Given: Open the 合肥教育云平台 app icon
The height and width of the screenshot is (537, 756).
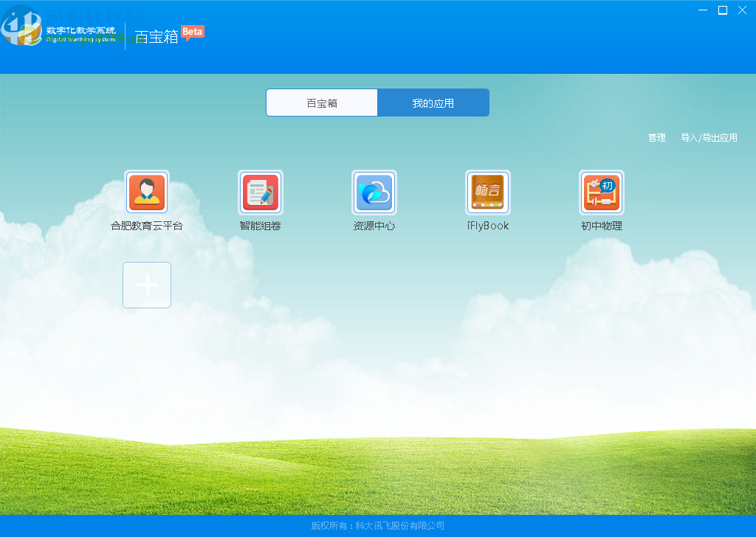Looking at the screenshot, I should tap(147, 193).
